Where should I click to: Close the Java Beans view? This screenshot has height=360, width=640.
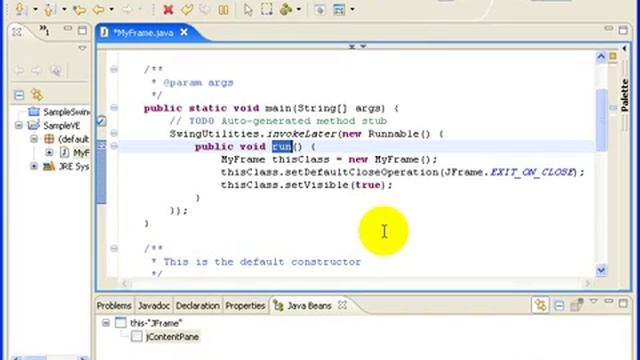click(342, 305)
